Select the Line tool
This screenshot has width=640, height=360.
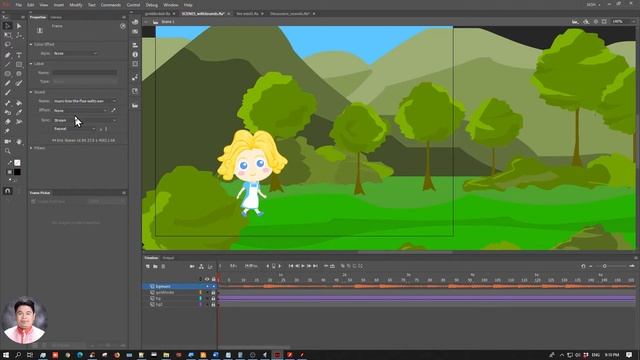(x=7, y=64)
